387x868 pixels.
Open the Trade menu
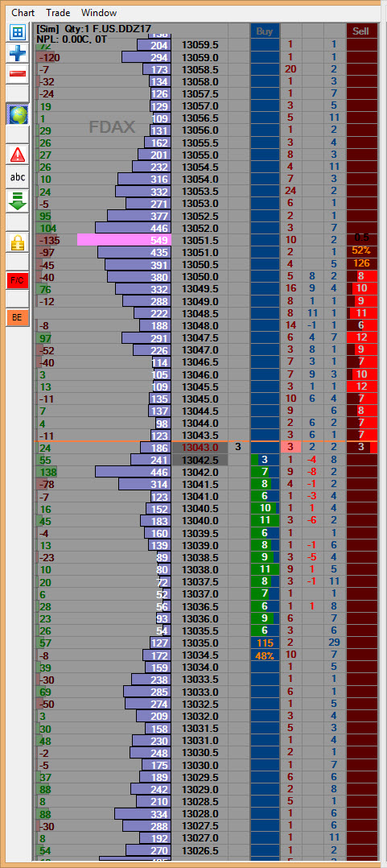(x=58, y=13)
